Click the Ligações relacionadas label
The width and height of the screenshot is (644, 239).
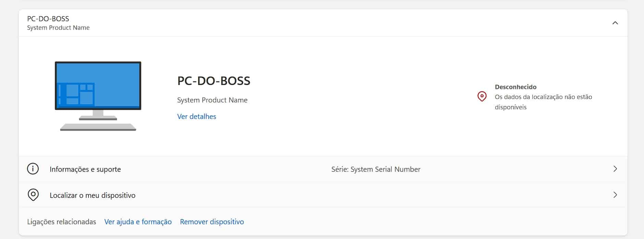pyautogui.click(x=62, y=222)
